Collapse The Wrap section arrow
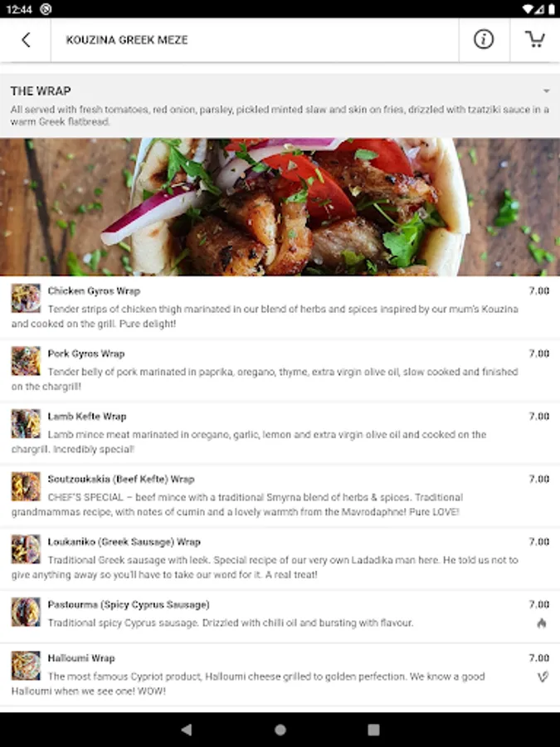Viewport: 560px width, 747px height. pyautogui.click(x=546, y=91)
